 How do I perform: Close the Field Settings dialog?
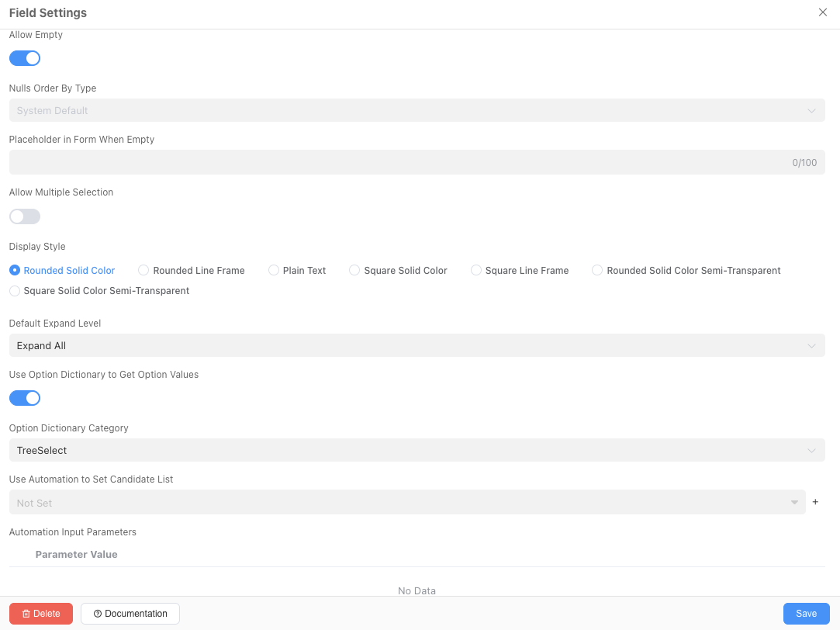click(823, 12)
